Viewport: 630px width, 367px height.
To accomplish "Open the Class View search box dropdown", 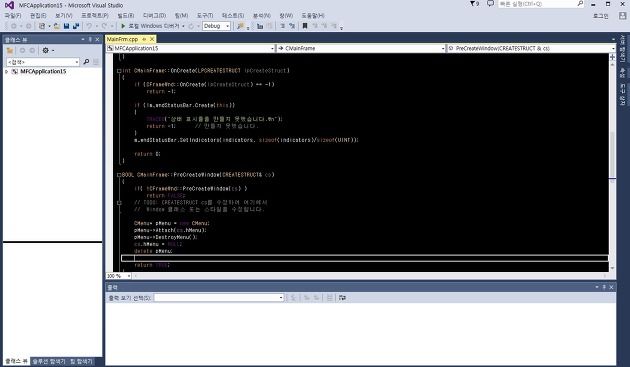I will [x=77, y=62].
